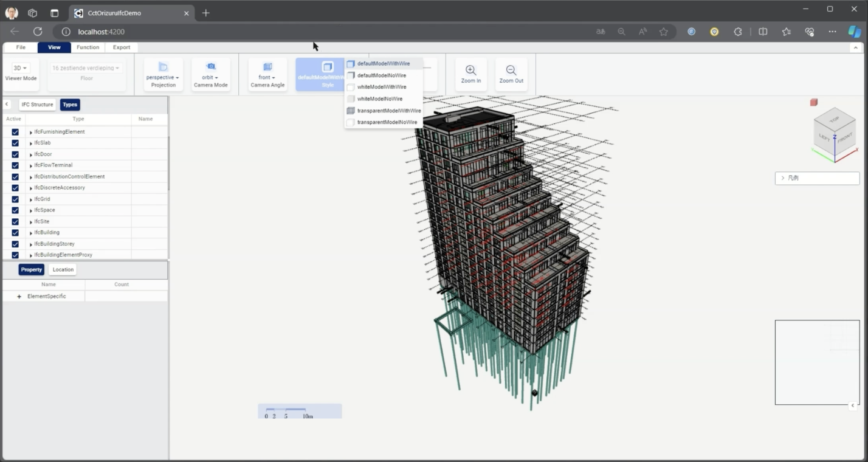
Task: Select transparentModelWithWire style option
Action: pos(384,111)
